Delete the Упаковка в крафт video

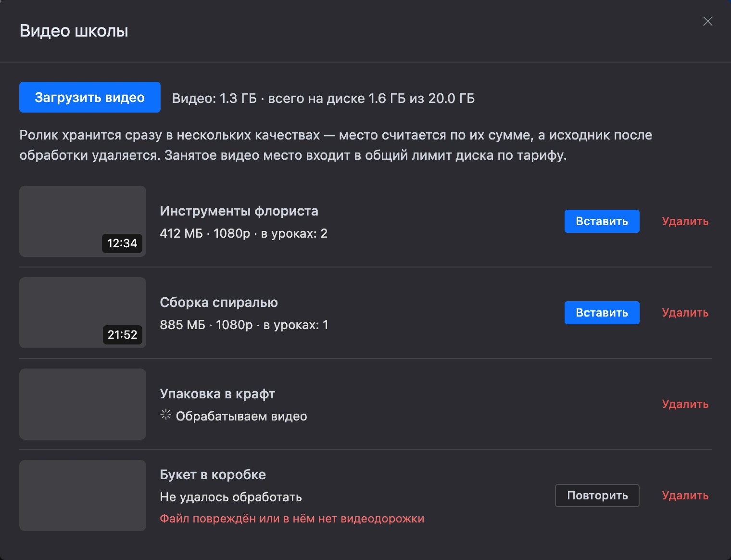[685, 404]
